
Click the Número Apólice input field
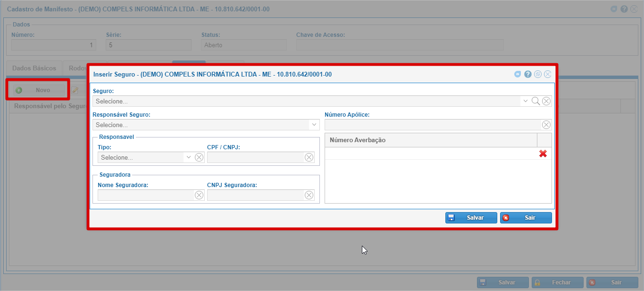pyautogui.click(x=433, y=125)
